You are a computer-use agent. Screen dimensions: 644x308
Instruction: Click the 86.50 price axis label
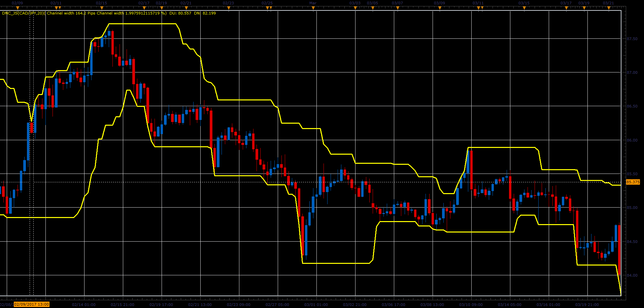(x=632, y=106)
